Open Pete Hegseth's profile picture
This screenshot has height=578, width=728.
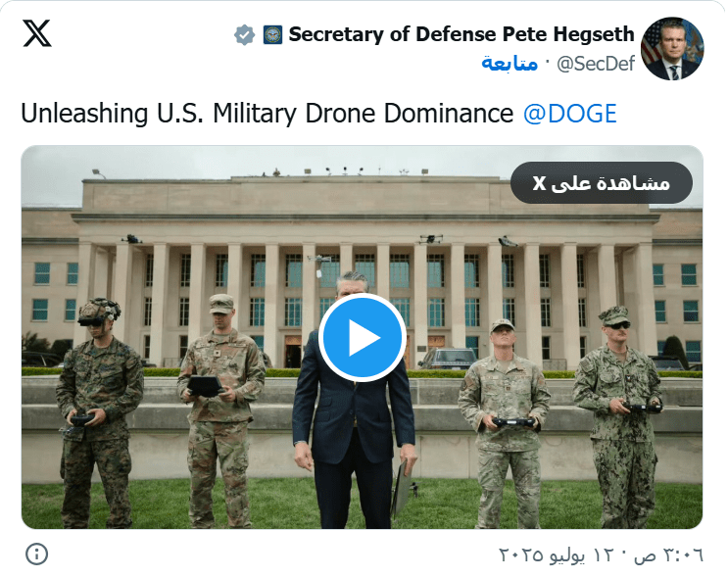tap(671, 48)
